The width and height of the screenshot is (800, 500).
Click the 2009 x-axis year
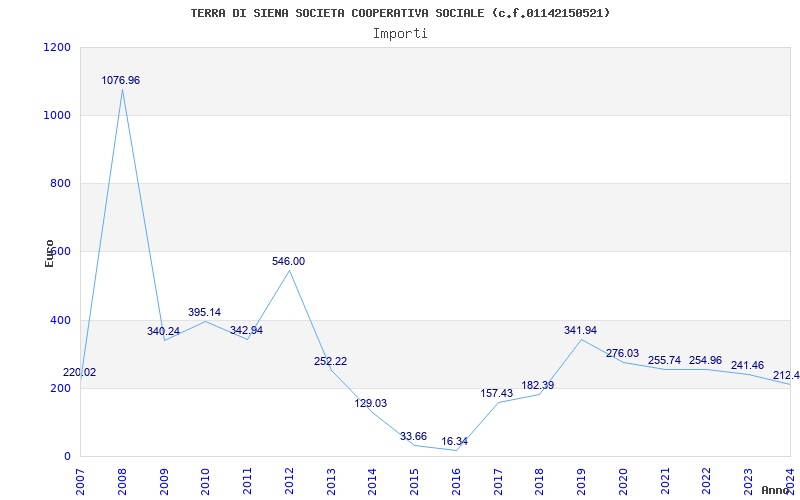coord(164,482)
